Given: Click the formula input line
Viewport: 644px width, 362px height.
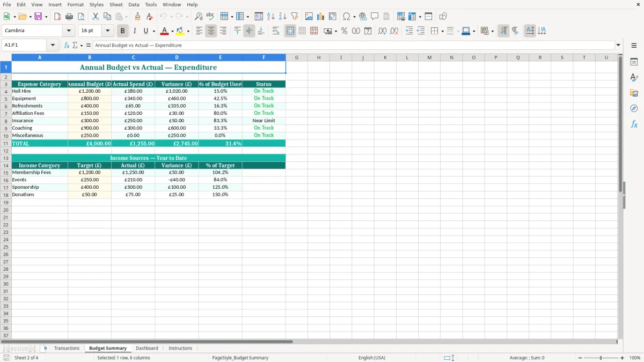Looking at the screenshot, I should pyautogui.click(x=353, y=46).
